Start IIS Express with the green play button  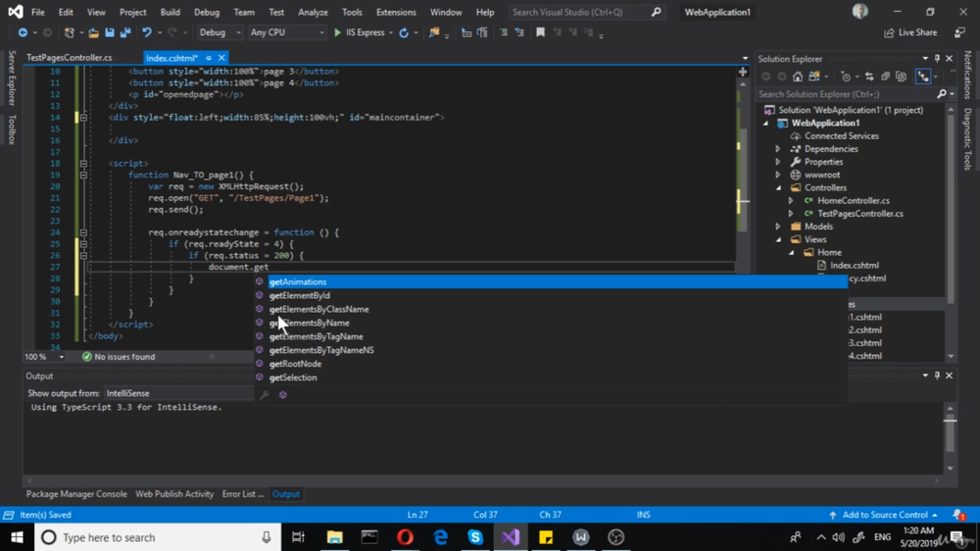click(x=337, y=32)
